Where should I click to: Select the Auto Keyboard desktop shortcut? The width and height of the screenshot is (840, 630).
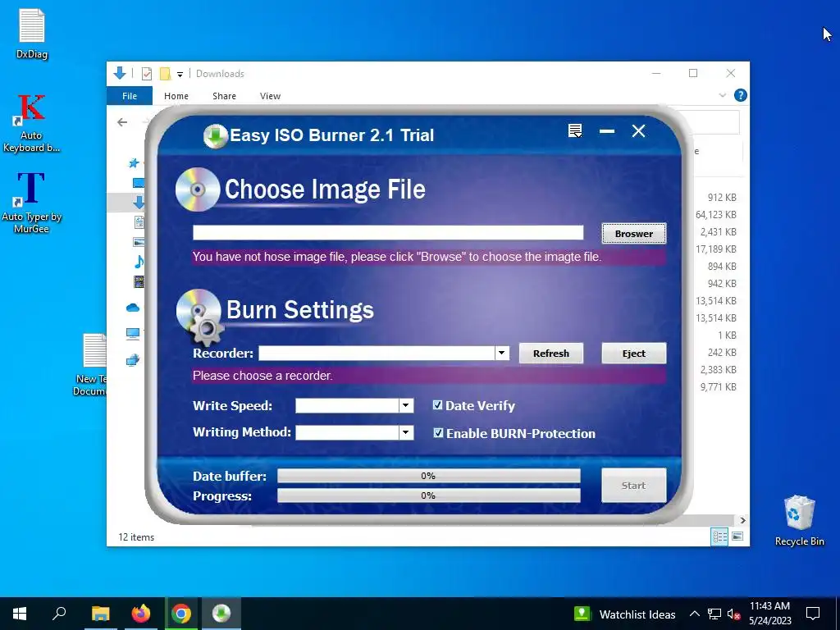pyautogui.click(x=31, y=123)
